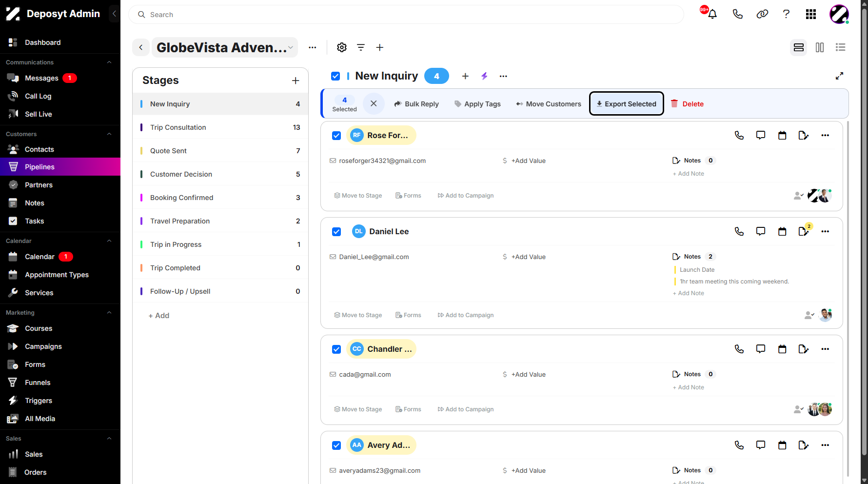Image resolution: width=868 pixels, height=484 pixels.
Task: Open the help question mark icon
Action: 786,14
